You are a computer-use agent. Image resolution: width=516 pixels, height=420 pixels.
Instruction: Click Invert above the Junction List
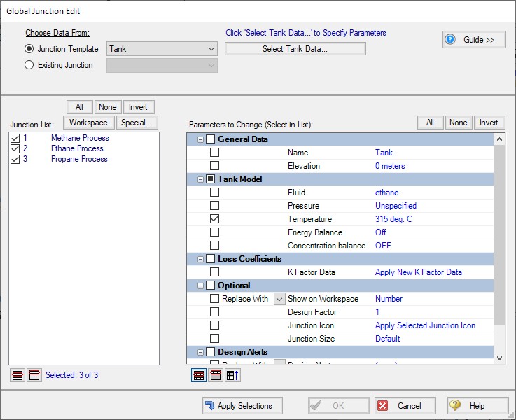coord(139,107)
